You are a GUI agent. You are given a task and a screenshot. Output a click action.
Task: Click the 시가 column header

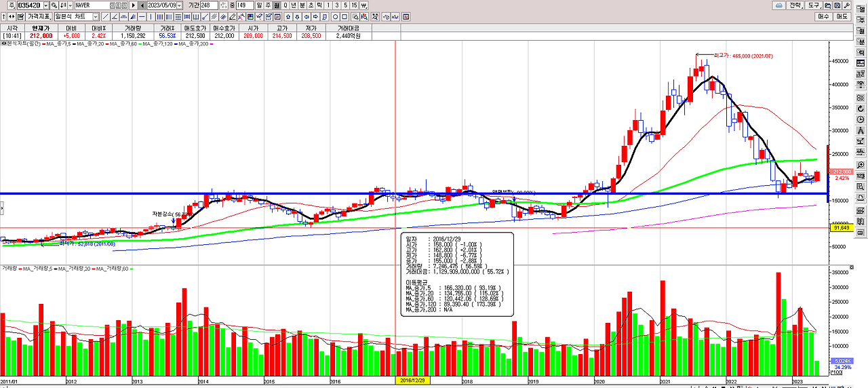coord(254,28)
